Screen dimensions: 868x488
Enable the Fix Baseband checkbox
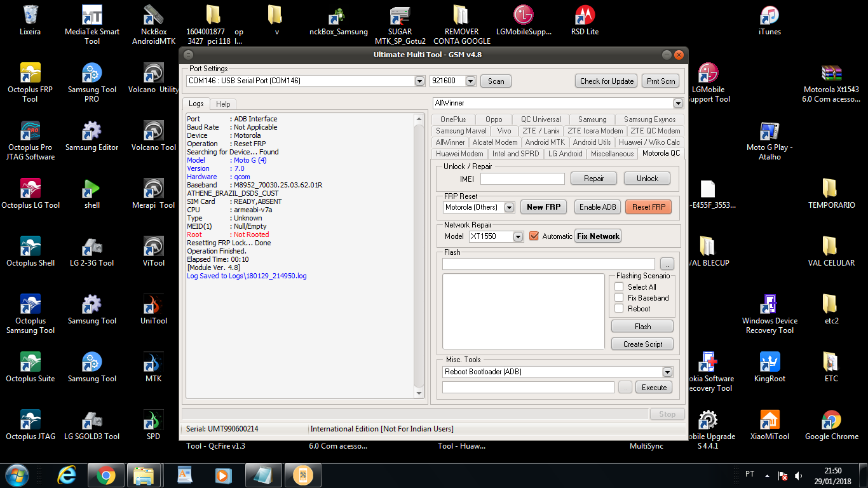(619, 297)
